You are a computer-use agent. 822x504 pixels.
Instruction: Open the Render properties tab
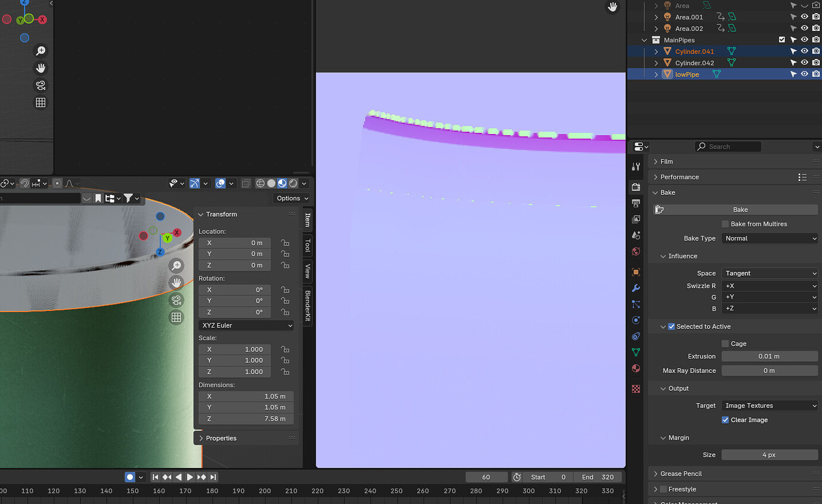tap(636, 186)
